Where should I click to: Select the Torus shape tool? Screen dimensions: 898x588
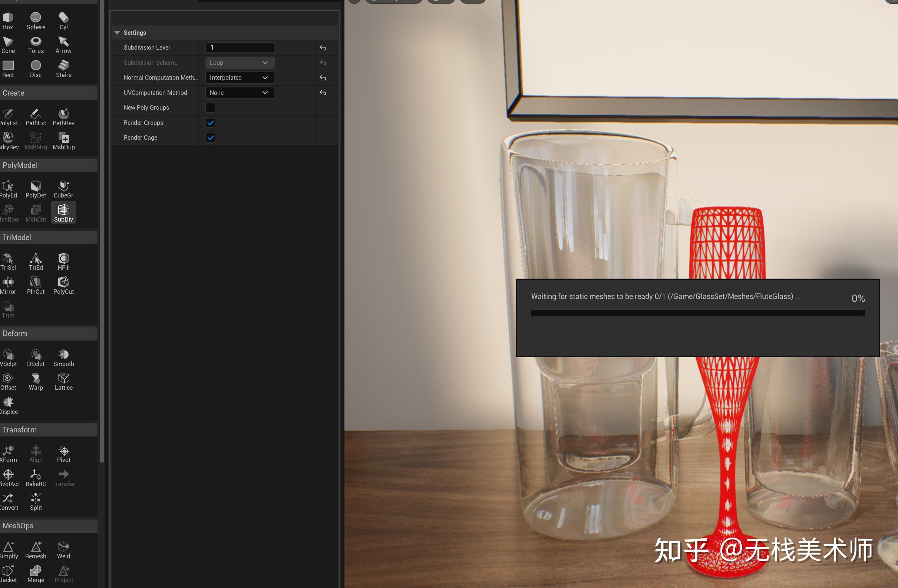[36, 45]
